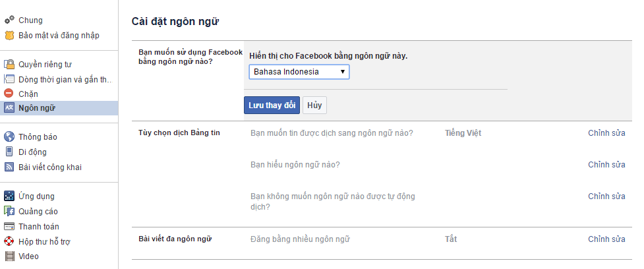Click the film strip icon beside Video
Screen dimensions: 644x269
click(x=9, y=256)
